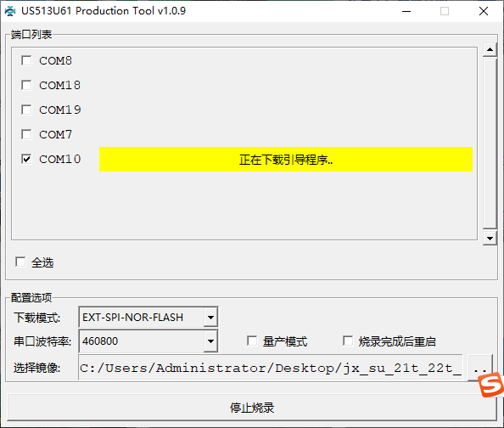Click the 下载模式 label
Image resolution: width=504 pixels, height=428 pixels.
(x=37, y=318)
